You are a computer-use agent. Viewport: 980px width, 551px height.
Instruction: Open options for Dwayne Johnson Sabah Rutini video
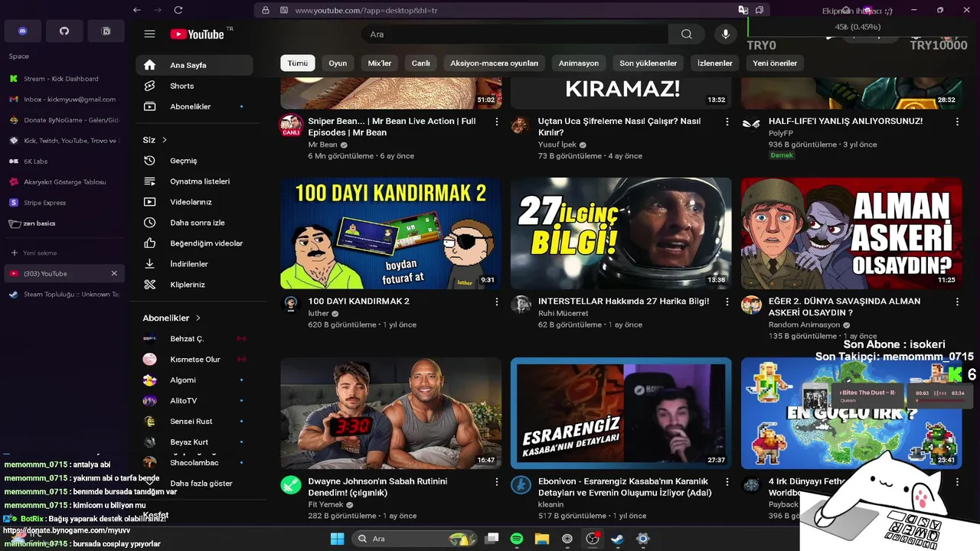pyautogui.click(x=497, y=482)
